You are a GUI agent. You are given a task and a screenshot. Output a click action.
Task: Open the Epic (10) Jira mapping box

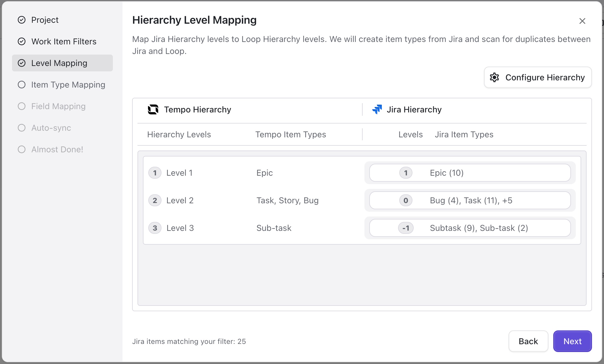(x=470, y=173)
